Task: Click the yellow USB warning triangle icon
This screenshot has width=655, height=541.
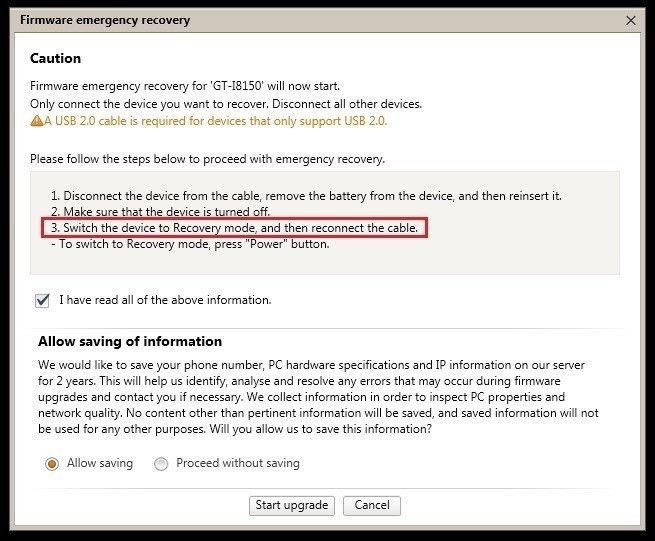Action: point(36,121)
